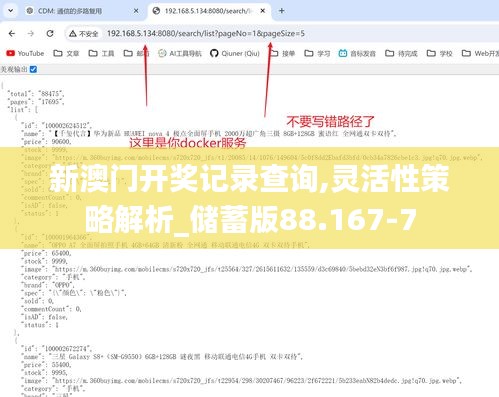Screen dimensions: 499x397
Task: Close the 192.168.5.134:8080 search tab
Action: 263,11
